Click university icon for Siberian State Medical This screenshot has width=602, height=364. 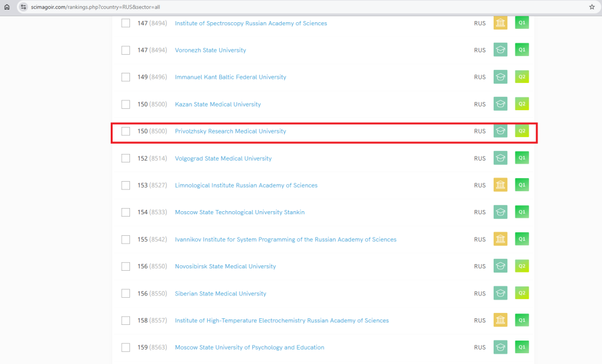point(500,294)
